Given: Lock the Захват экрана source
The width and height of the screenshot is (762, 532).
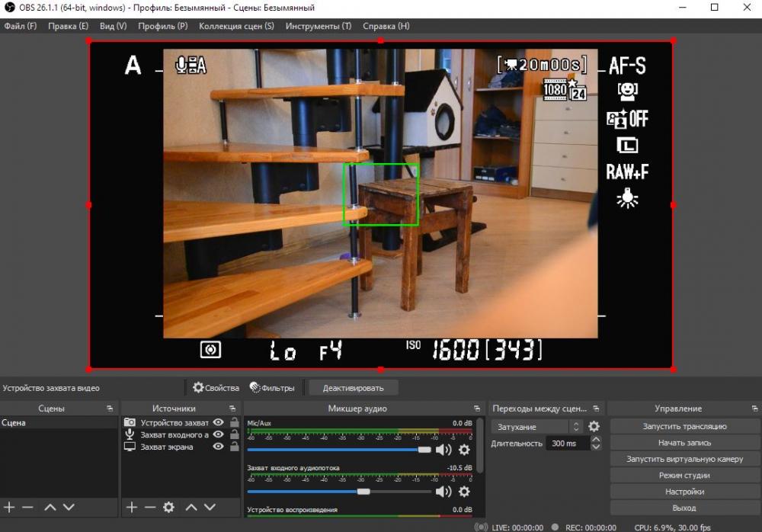Looking at the screenshot, I should pos(234,447).
